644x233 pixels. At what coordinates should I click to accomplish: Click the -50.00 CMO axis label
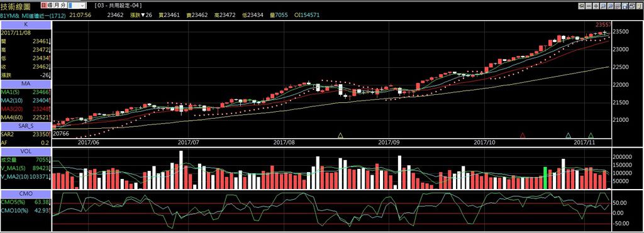[621, 224]
